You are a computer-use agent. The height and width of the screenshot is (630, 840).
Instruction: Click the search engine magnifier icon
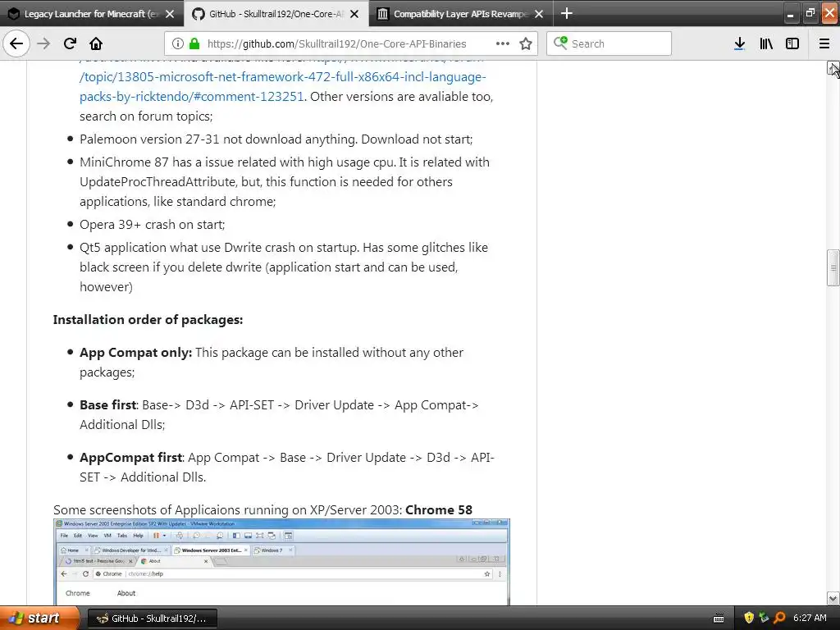pos(559,43)
